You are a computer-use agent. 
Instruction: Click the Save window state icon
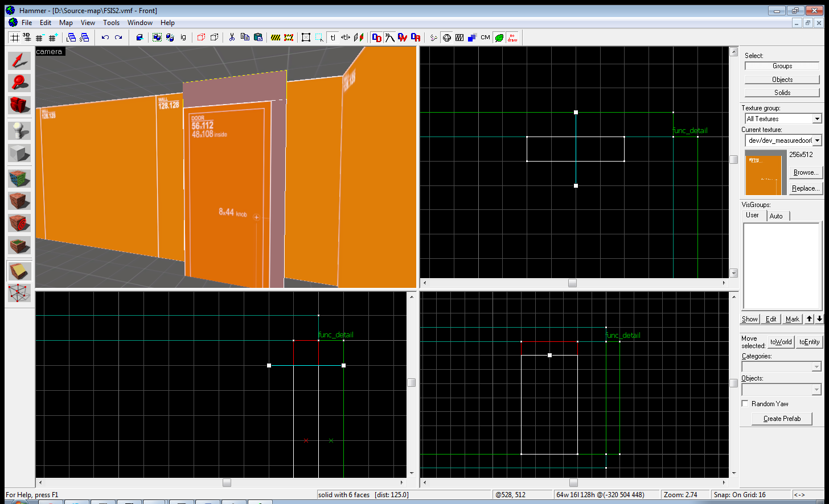pos(84,38)
